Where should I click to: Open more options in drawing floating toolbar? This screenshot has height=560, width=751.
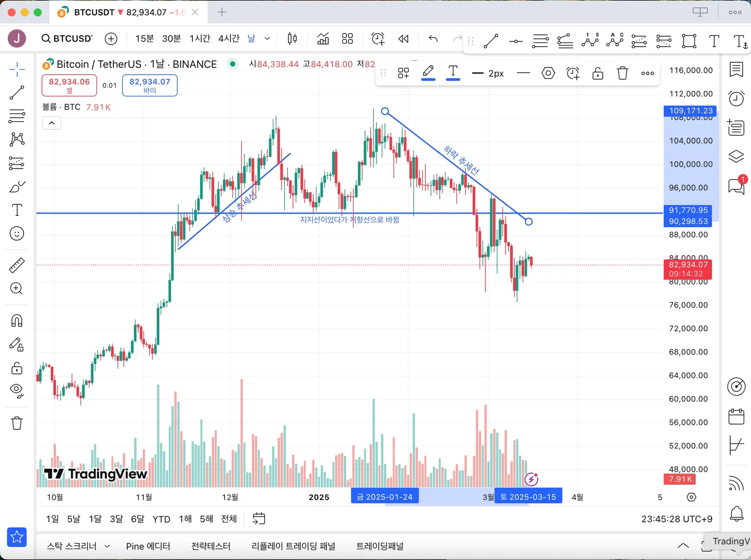(648, 73)
